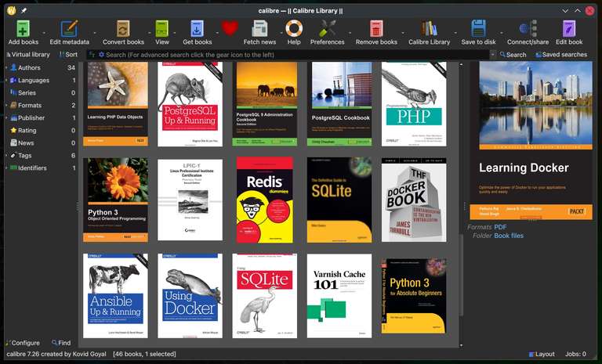Toggle the Layout panel button
602x364 pixels.
[x=542, y=354]
